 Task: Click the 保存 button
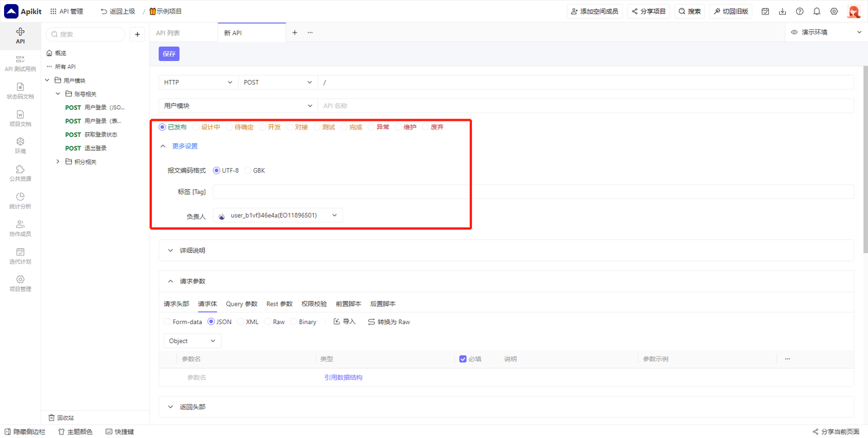point(168,53)
